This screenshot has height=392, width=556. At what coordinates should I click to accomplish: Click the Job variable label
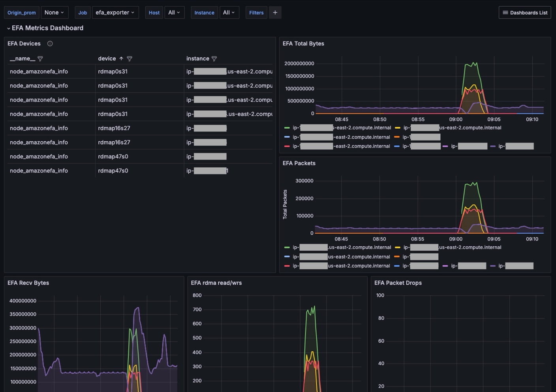click(x=83, y=13)
